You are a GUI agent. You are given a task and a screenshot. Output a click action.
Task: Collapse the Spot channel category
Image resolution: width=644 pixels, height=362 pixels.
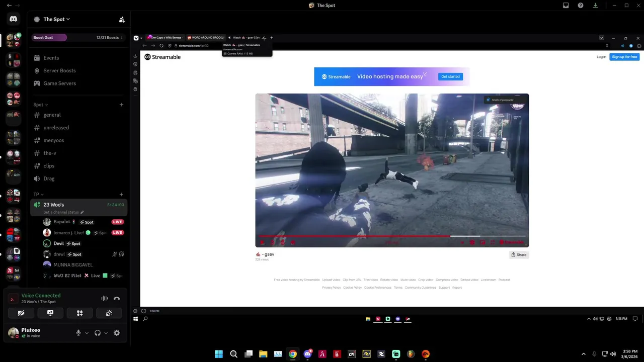(40, 105)
